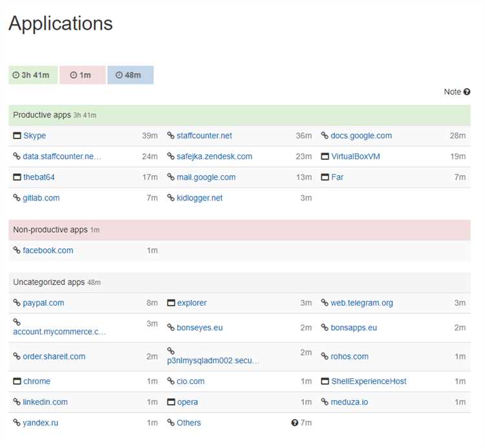Click the window icon next to Skype
The width and height of the screenshot is (485, 448).
pyautogui.click(x=17, y=136)
